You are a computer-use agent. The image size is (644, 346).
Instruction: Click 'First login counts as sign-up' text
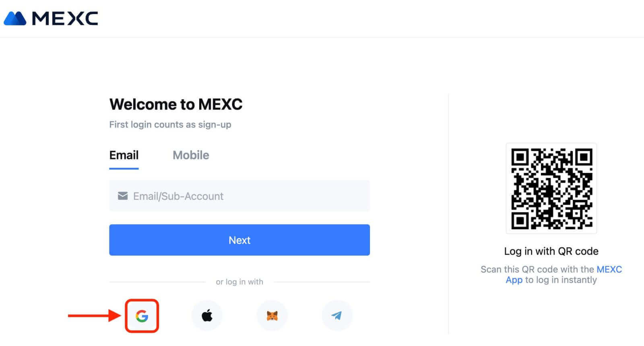(170, 125)
